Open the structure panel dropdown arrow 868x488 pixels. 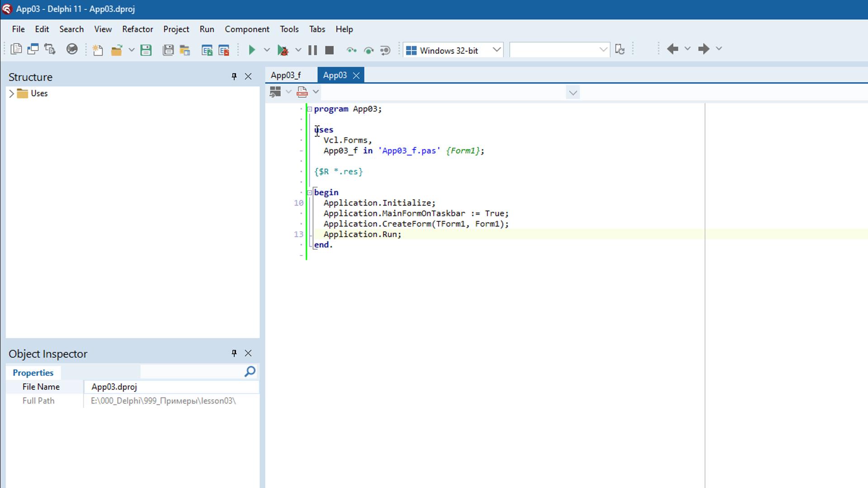click(x=12, y=94)
